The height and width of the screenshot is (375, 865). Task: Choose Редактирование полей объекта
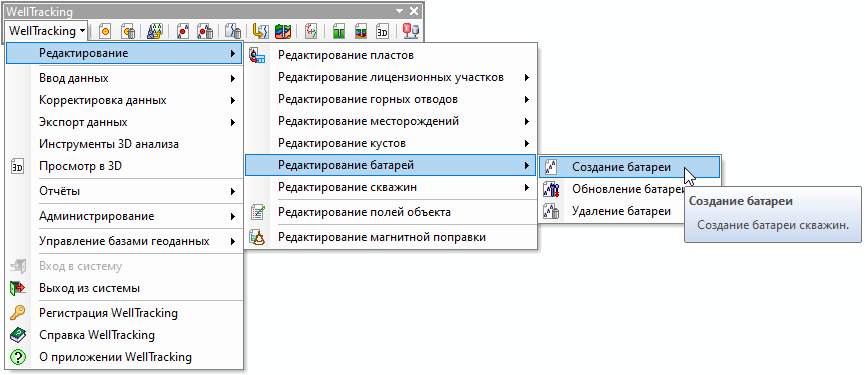tap(391, 212)
